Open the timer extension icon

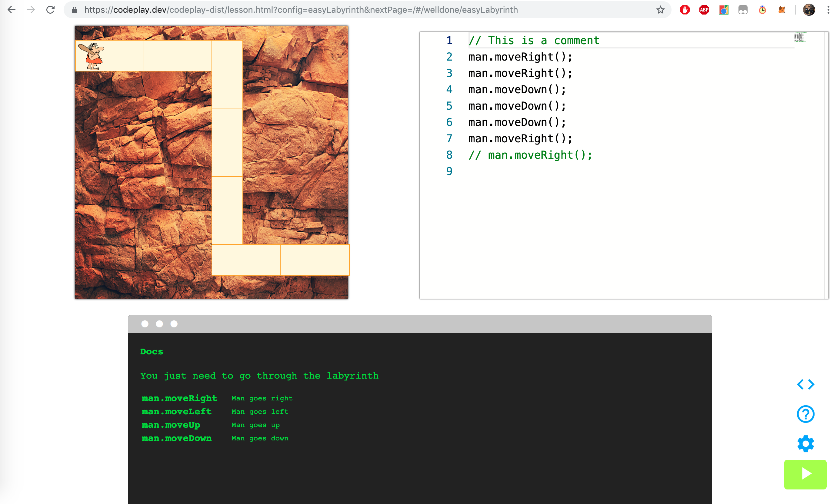(762, 10)
